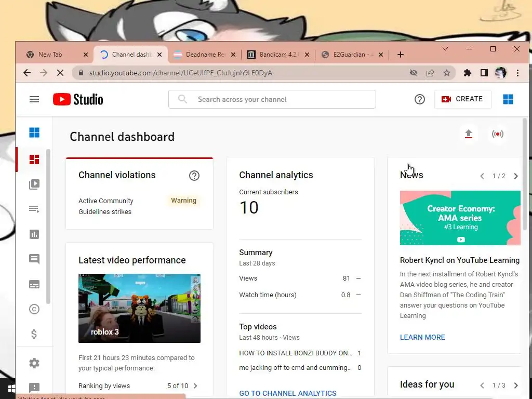The image size is (532, 399).
Task: Click the CREATE button
Action: coord(462,99)
